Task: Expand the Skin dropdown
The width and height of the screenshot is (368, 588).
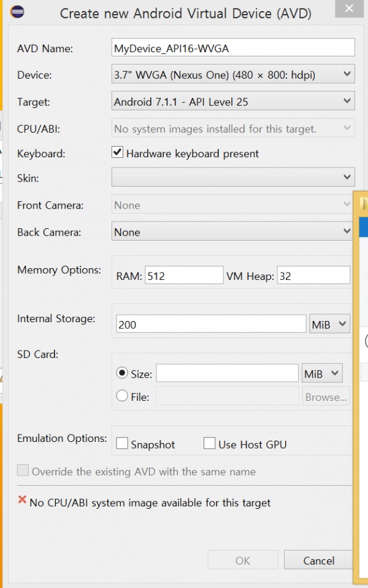Action: [x=232, y=177]
